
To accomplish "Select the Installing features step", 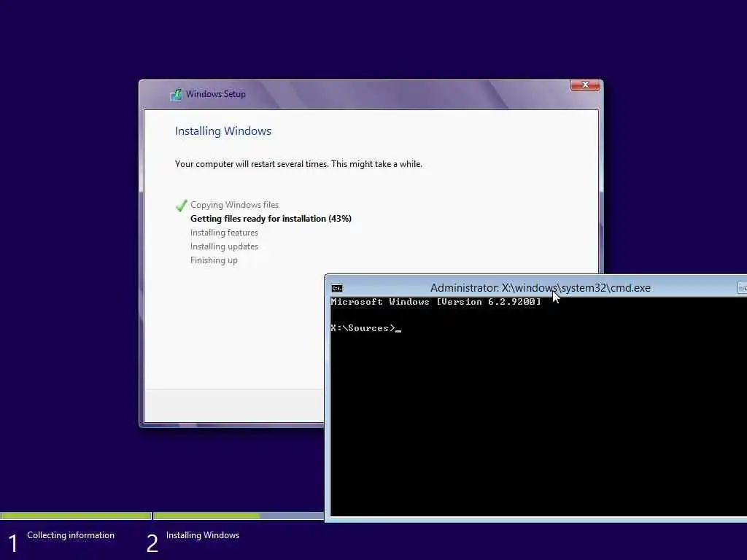I will coord(224,233).
